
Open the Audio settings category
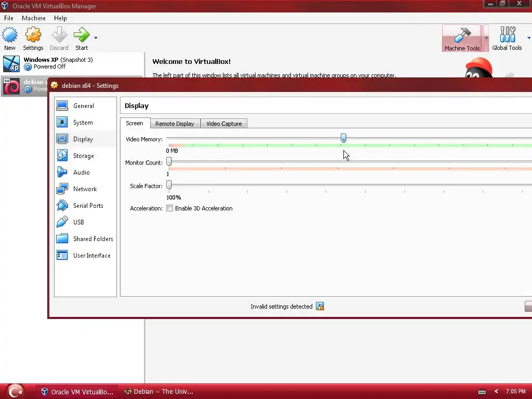click(85, 172)
